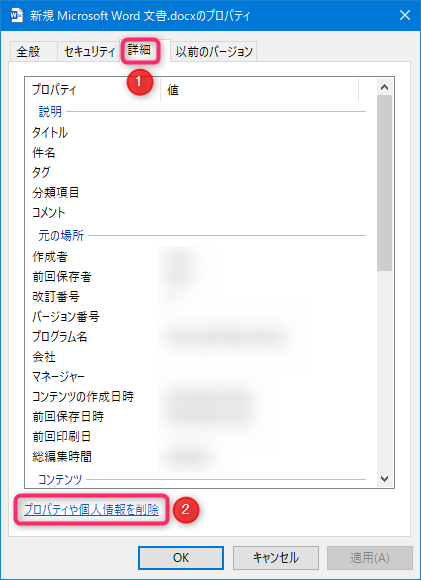Open the 以前のバージョン tab
Image resolution: width=421 pixels, height=580 pixels.
point(213,51)
